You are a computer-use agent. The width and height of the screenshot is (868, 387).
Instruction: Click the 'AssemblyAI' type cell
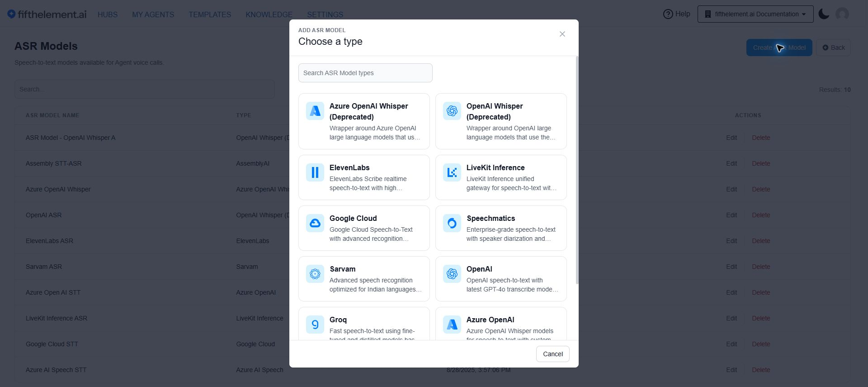[x=253, y=163]
